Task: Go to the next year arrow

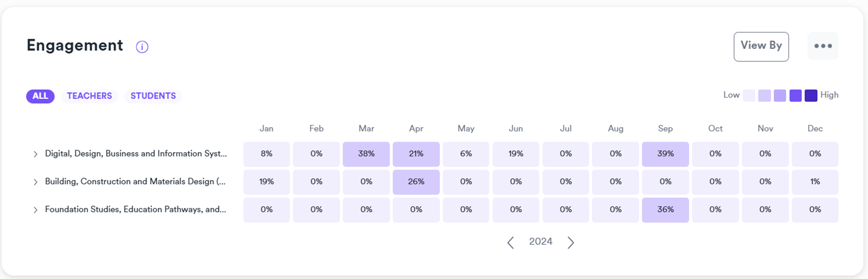Action: click(571, 242)
